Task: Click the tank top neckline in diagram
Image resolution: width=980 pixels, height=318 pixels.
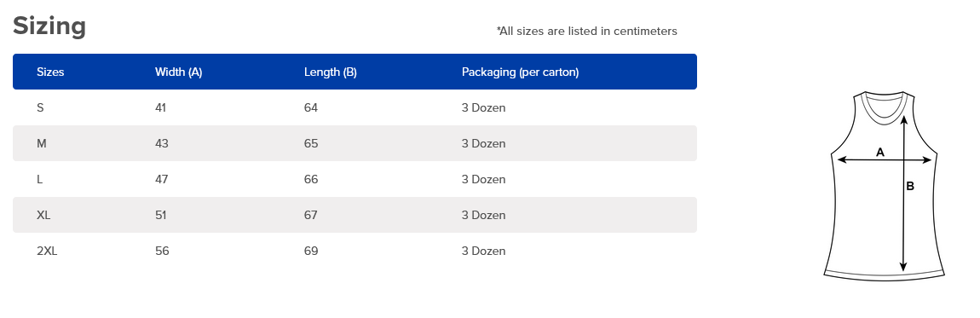Action: coord(885,105)
